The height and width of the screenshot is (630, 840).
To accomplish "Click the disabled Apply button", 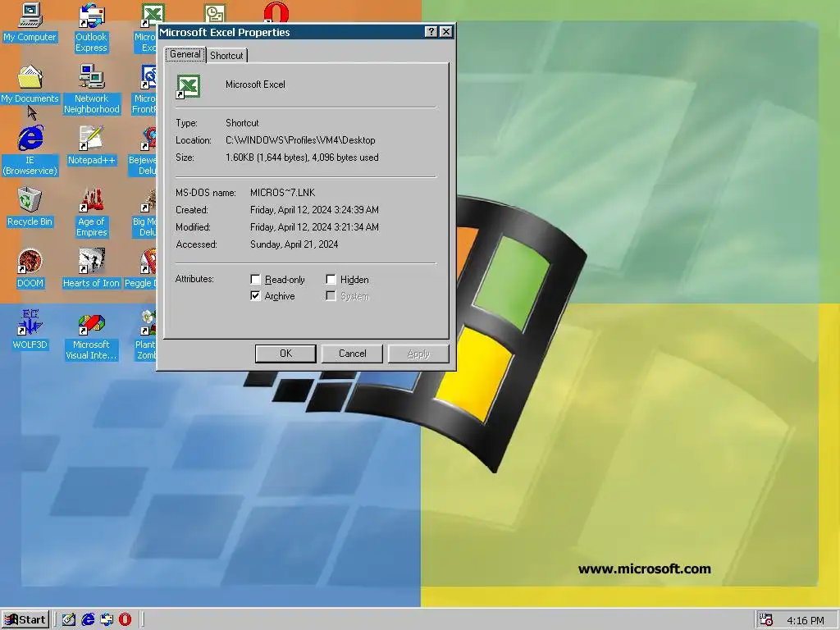I will point(418,354).
